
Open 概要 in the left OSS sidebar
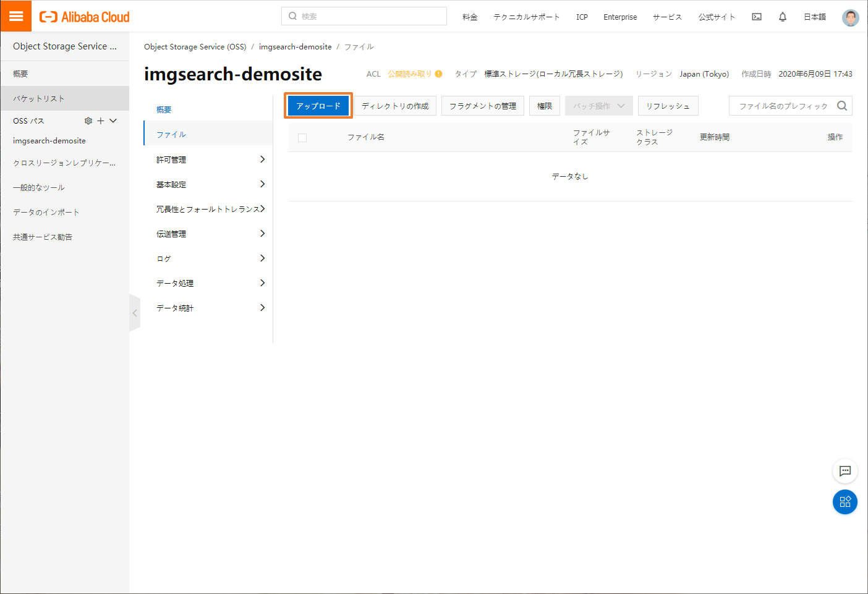[65, 74]
